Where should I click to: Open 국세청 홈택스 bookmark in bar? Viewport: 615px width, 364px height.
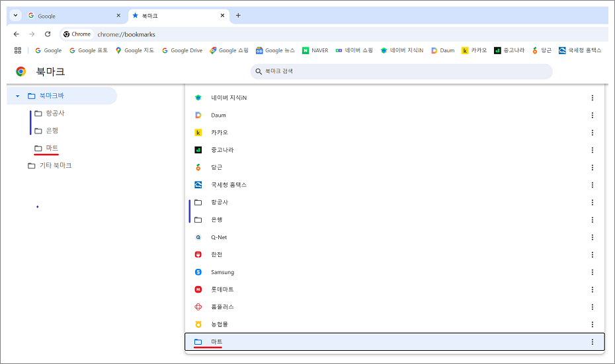click(580, 50)
